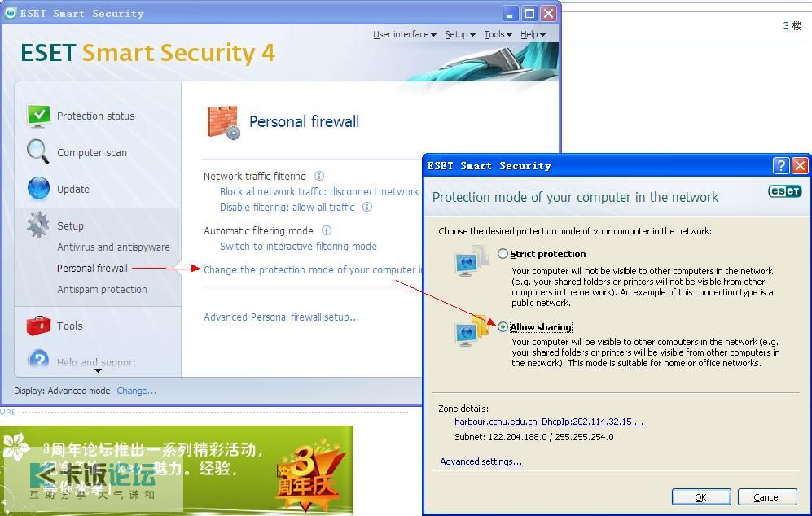Click the down arrow to scroll sidebar

coord(98,370)
